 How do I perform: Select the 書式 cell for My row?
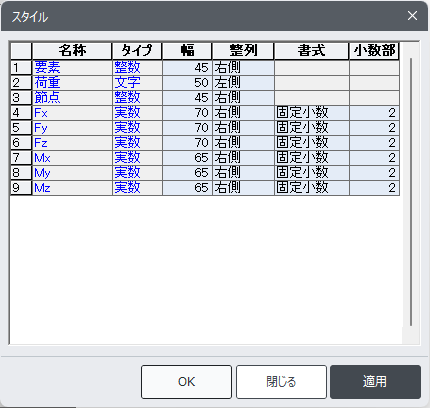point(311,173)
